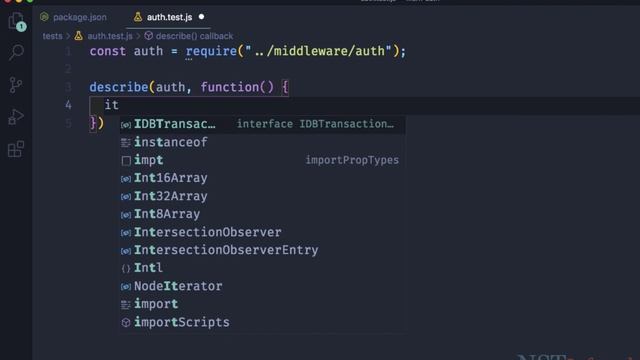Screen dimensions: 640x360
Task: Choose Int8Array suggestion from list
Action: (262, 214)
